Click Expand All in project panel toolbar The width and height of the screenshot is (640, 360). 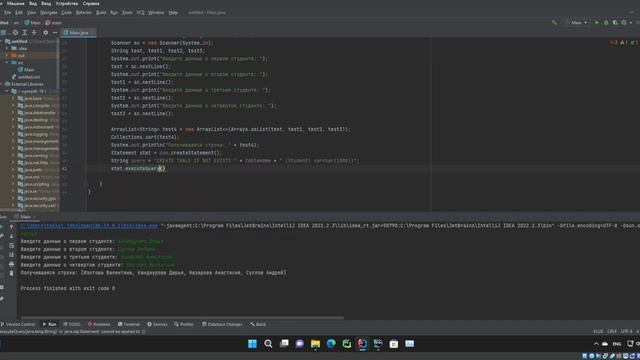(x=24, y=32)
